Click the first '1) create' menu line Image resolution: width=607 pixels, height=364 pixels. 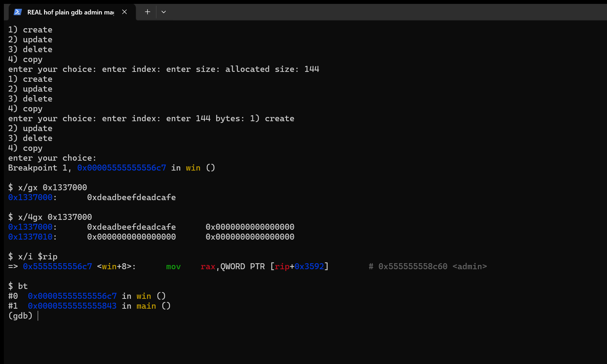(x=30, y=30)
